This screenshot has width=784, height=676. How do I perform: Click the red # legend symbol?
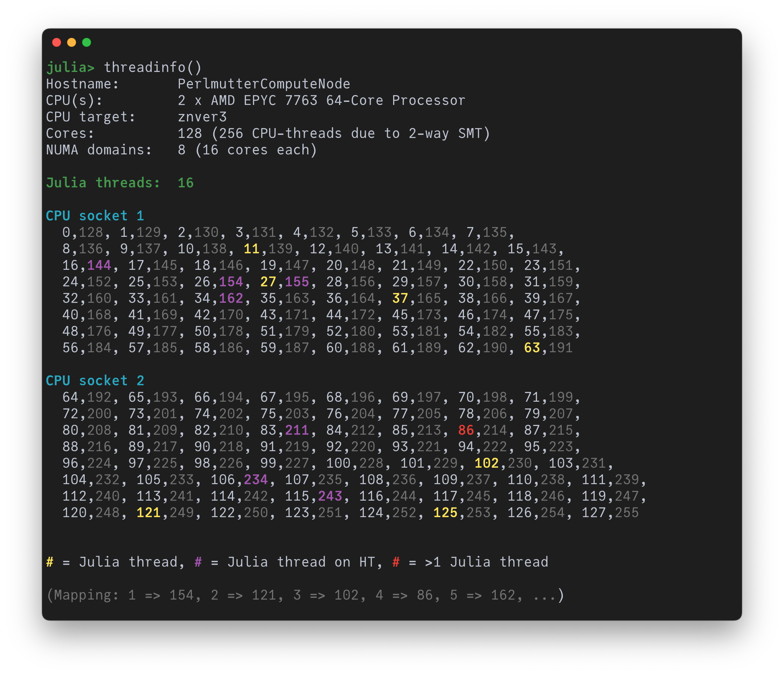coord(396,562)
